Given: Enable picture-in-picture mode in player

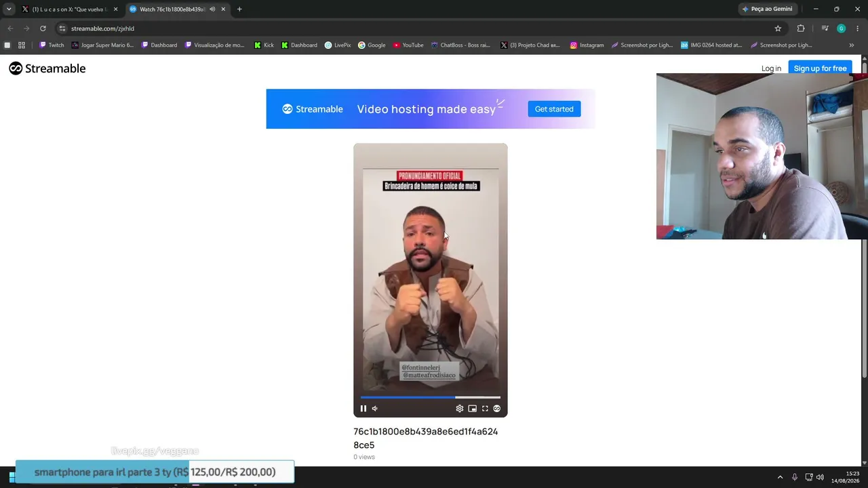Looking at the screenshot, I should point(473,409).
